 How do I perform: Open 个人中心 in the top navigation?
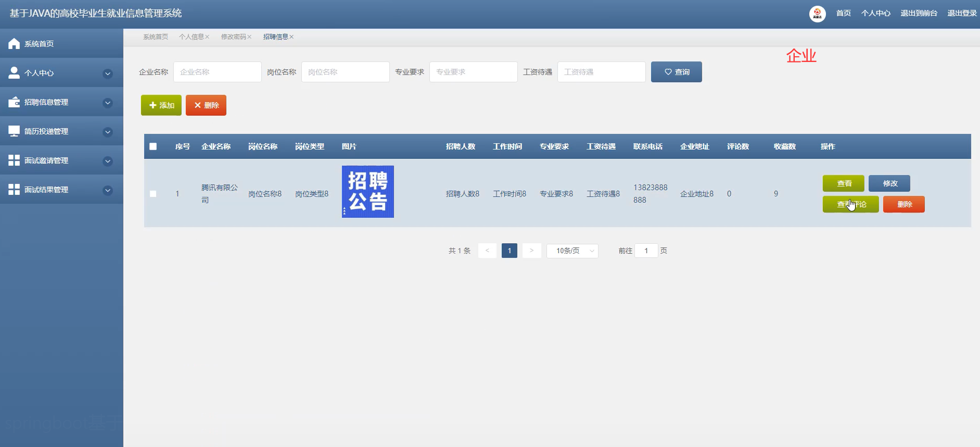876,14
